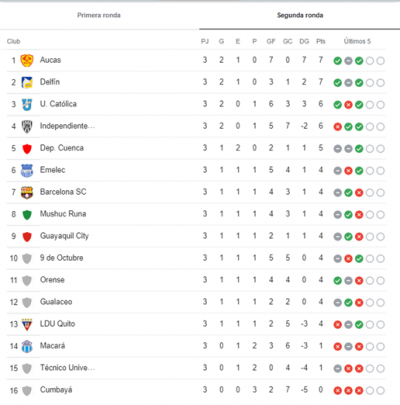Click the green Mushuc Runa shield icon
The height and width of the screenshot is (405, 400).
point(27,215)
